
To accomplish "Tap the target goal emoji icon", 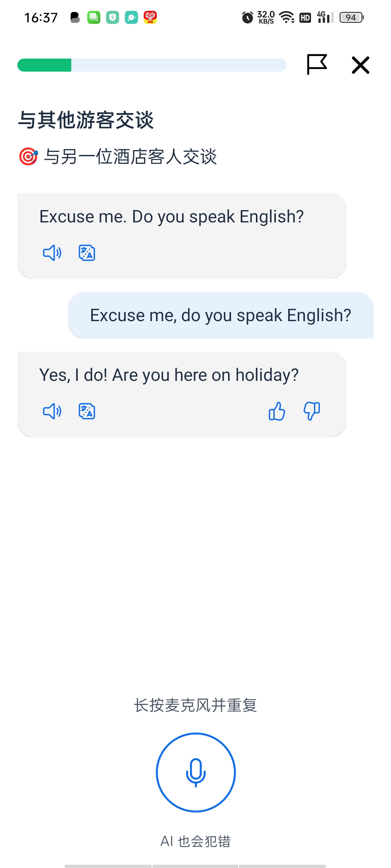I will [x=28, y=157].
